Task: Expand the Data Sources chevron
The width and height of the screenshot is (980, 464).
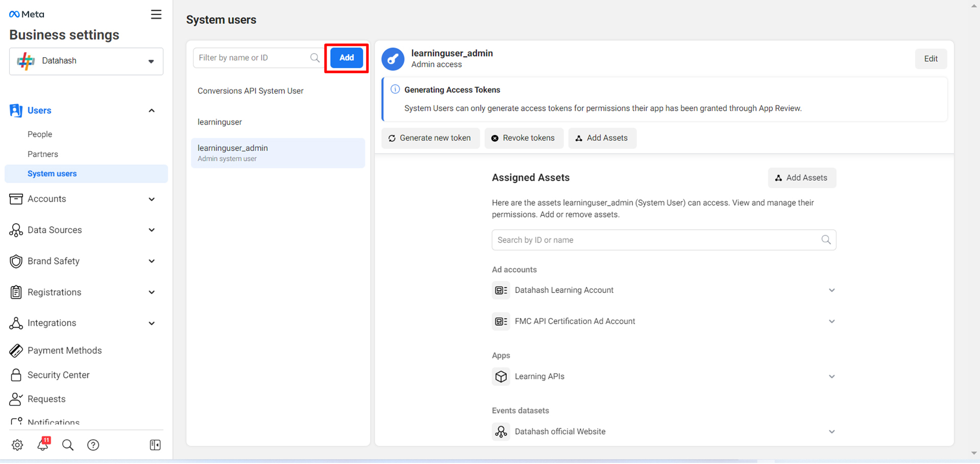Action: click(x=152, y=230)
